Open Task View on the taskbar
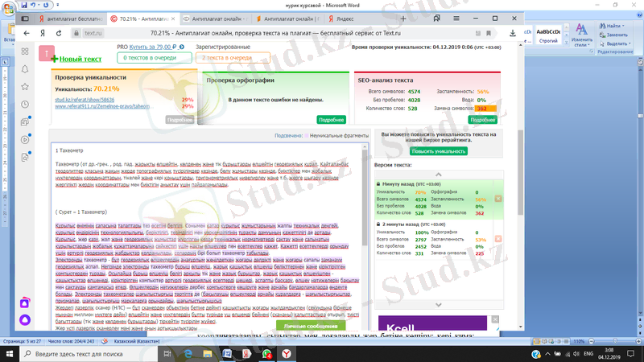The width and height of the screenshot is (644, 362). tap(167, 354)
